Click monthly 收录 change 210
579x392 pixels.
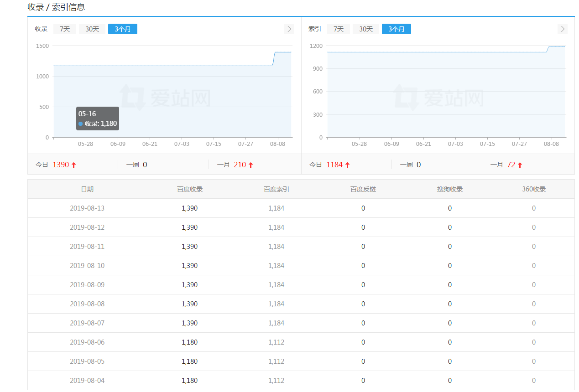240,165
